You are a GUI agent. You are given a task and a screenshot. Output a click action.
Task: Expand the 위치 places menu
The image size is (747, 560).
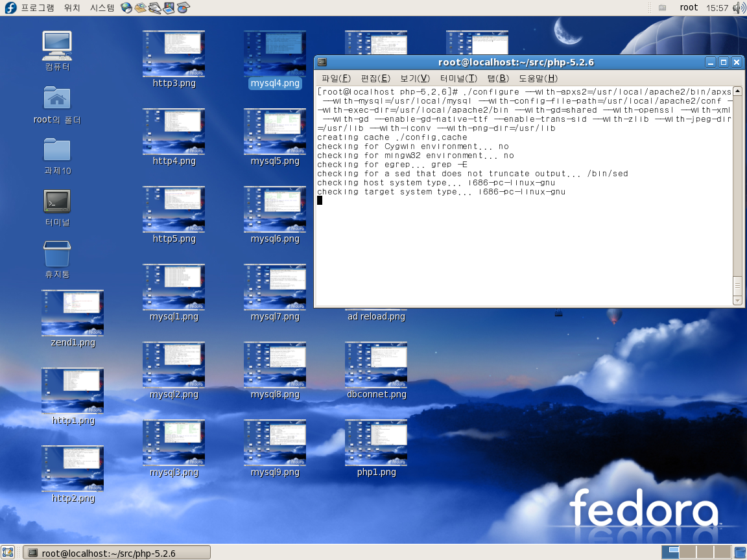click(72, 8)
